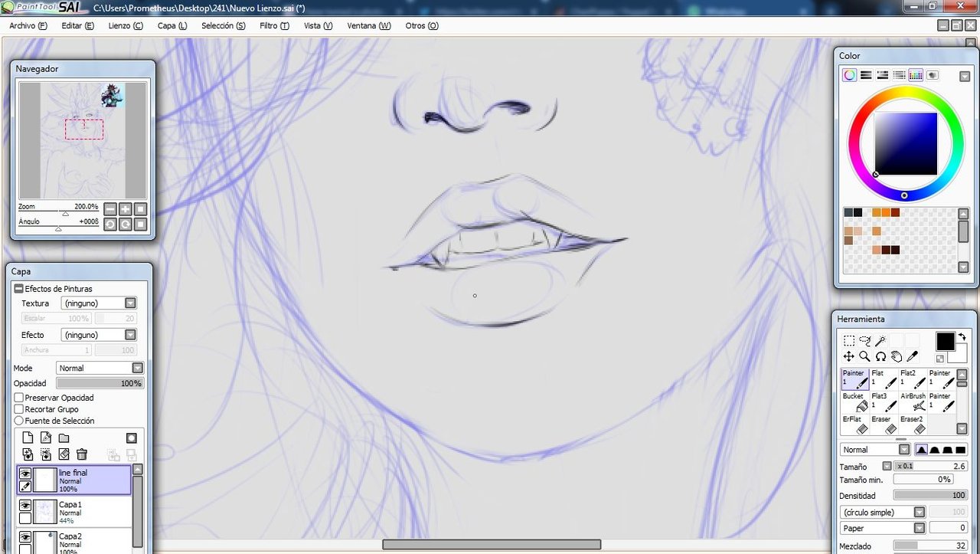
Task: Toggle the RGB slider view
Action: coord(866,75)
